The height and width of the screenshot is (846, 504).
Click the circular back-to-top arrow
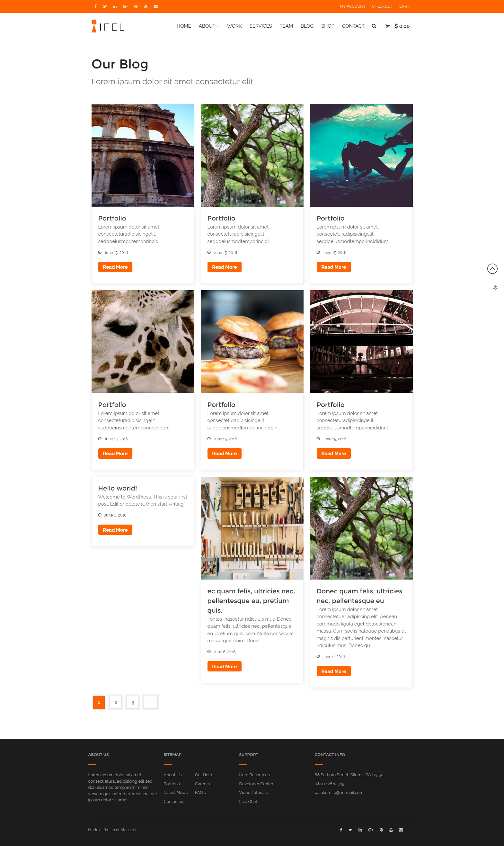pos(492,269)
